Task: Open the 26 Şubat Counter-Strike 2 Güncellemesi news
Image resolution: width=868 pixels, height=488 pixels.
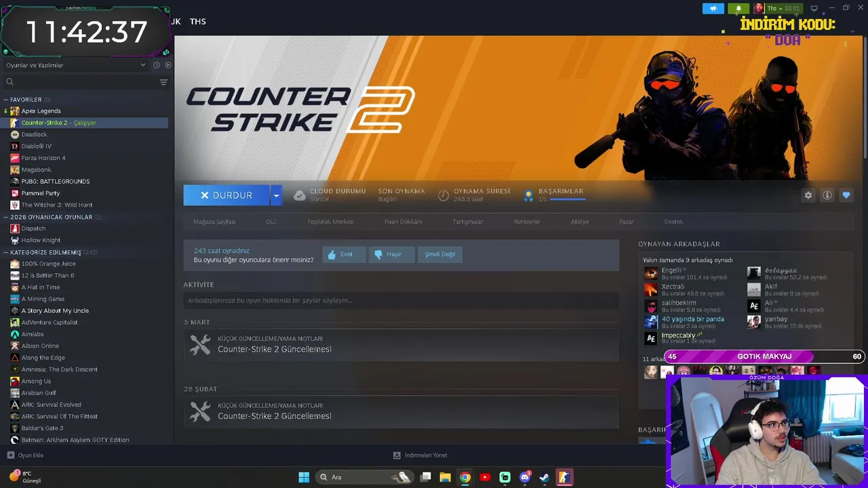Action: (x=401, y=411)
